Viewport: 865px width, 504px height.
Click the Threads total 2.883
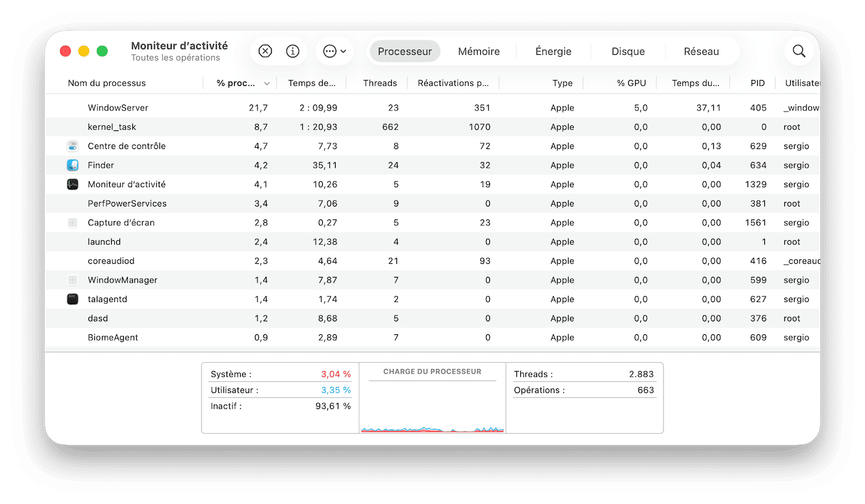641,374
